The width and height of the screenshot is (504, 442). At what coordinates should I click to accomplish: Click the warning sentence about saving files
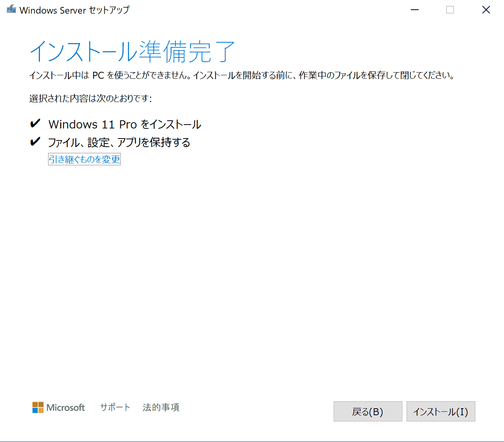(x=242, y=75)
